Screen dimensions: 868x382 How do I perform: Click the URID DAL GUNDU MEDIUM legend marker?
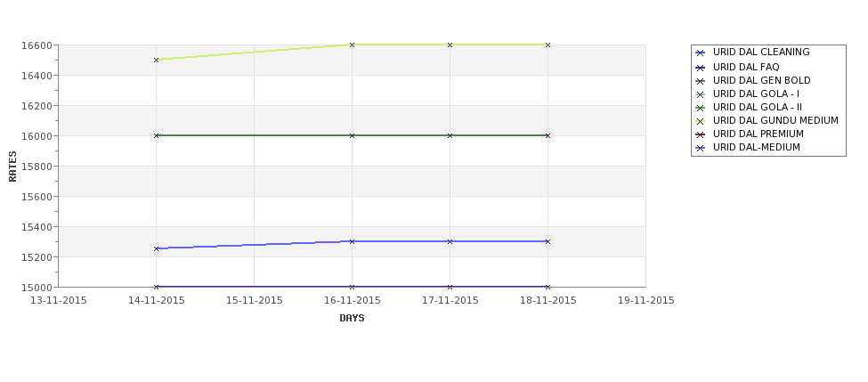[701, 121]
